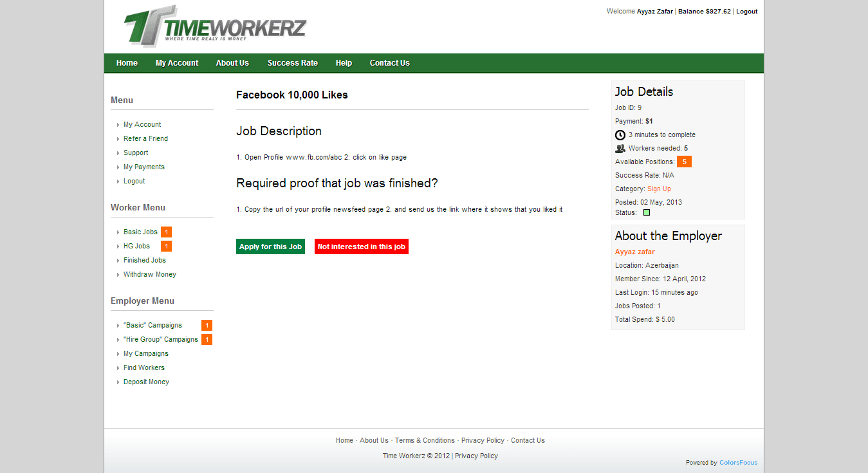Click the Apply for this Job button

pos(270,246)
